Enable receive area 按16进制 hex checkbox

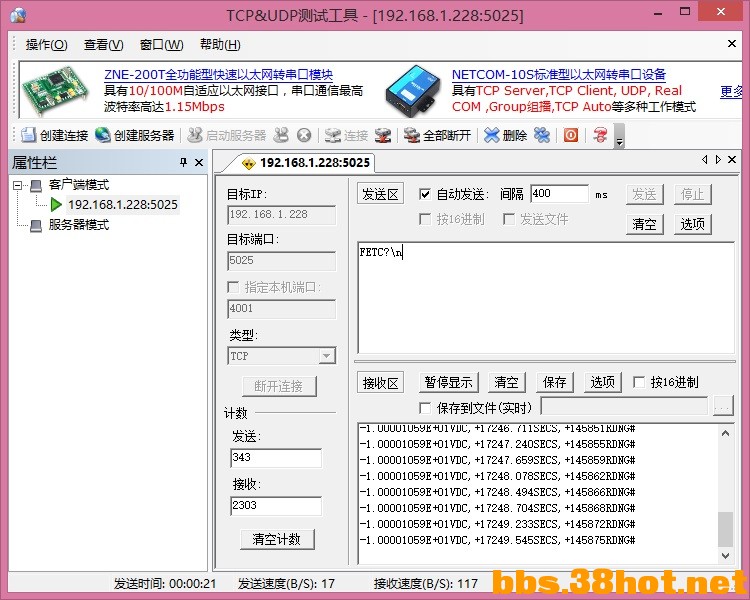[639, 382]
